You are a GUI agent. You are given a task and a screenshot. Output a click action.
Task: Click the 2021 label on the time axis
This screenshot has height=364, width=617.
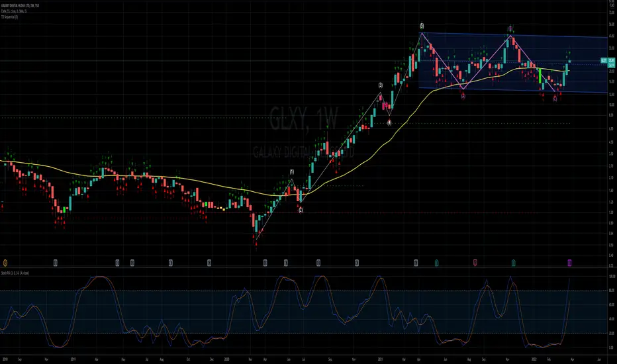click(380, 359)
